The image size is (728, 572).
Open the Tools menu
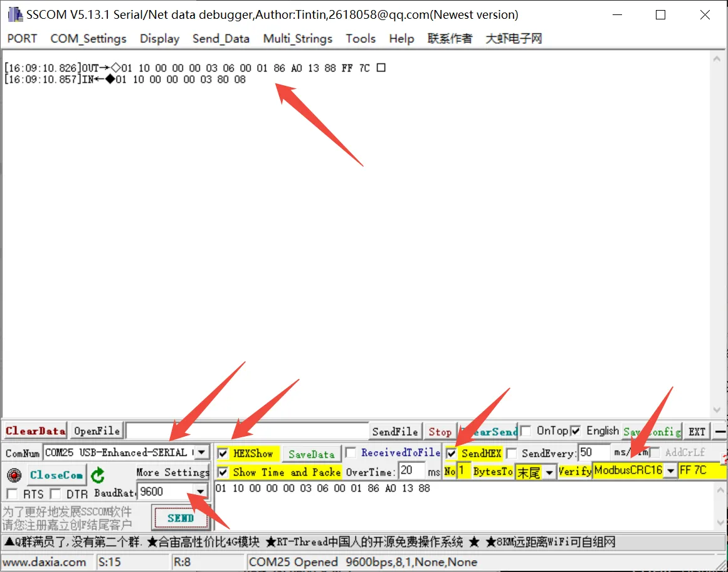pos(361,38)
